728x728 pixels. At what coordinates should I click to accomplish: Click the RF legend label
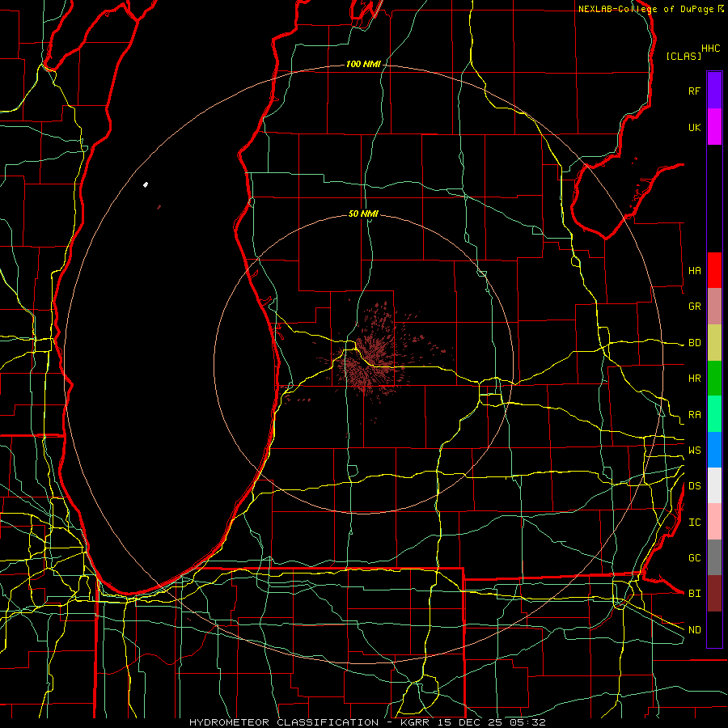click(694, 91)
